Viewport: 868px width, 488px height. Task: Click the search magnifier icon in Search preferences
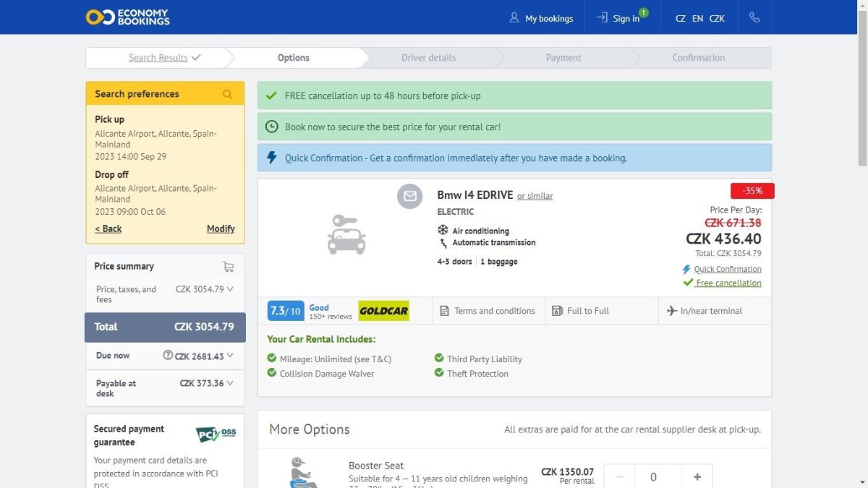(228, 94)
